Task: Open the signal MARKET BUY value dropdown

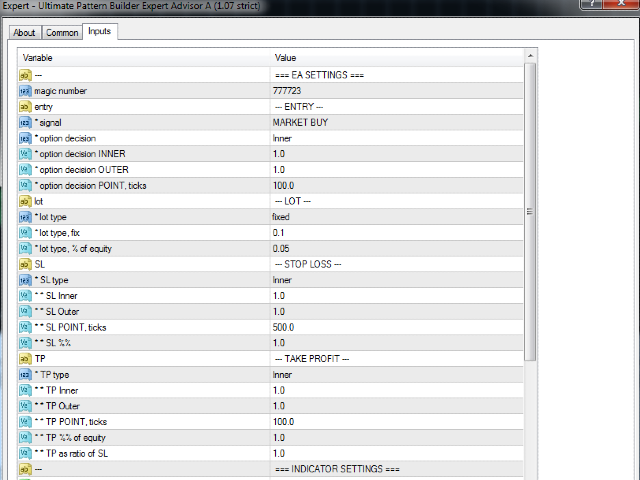Action: (x=396, y=122)
